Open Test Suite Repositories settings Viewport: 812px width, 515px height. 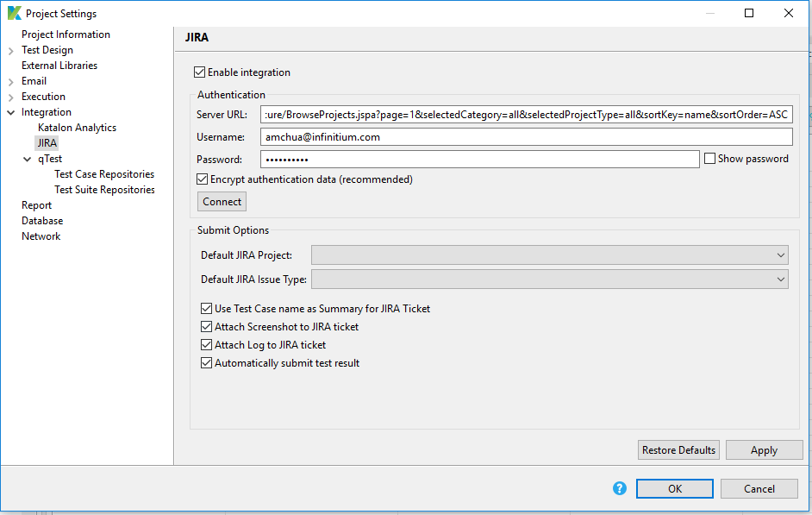coord(104,190)
